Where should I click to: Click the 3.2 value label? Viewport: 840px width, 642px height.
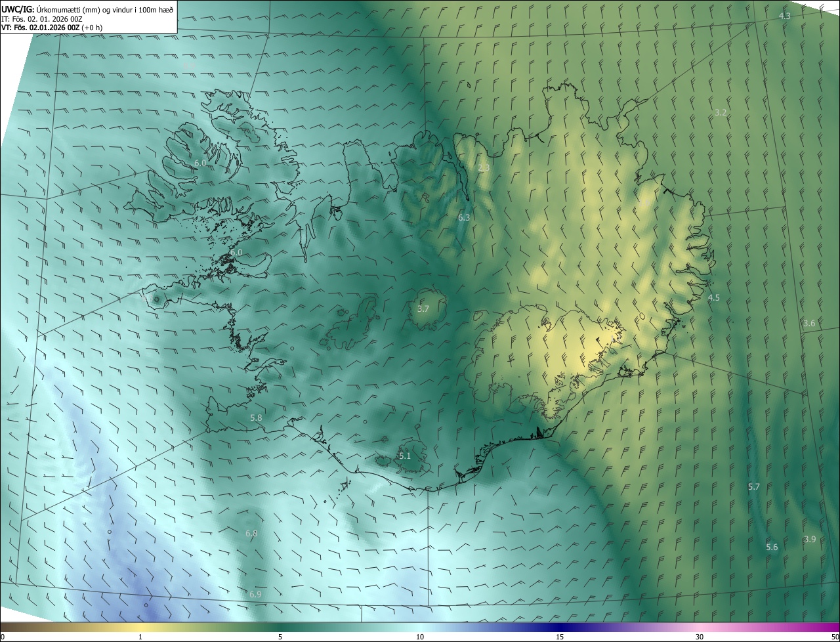click(721, 113)
